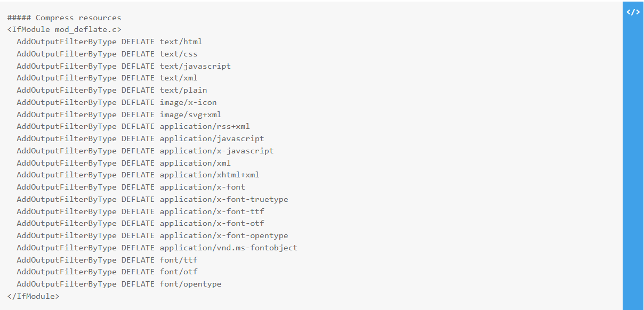The width and height of the screenshot is (644, 310).
Task: Click the text/html DEFLATE line
Action: coord(109,42)
